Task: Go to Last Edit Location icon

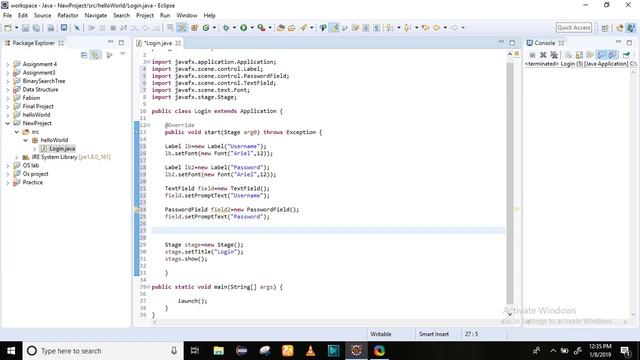Action: (x=426, y=28)
